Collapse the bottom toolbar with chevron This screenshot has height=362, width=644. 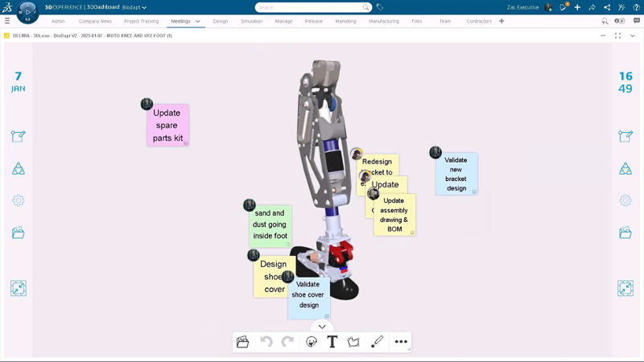[x=322, y=327]
